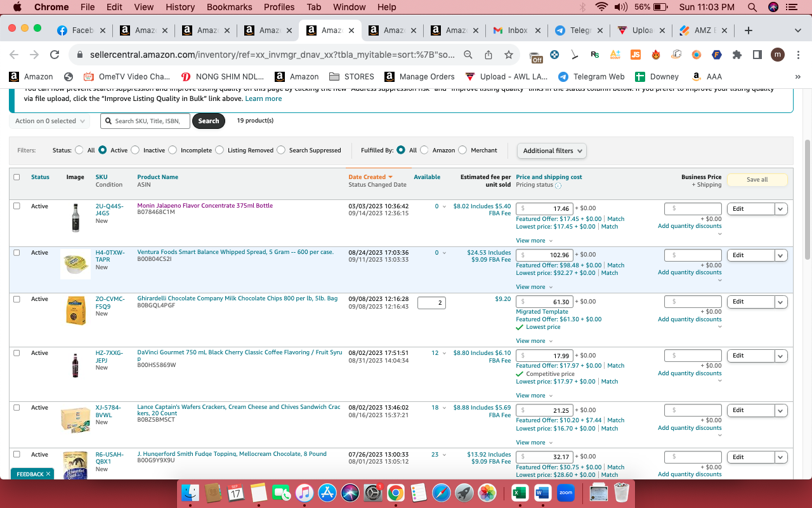
Task: Open the orange JS extension icon
Action: [635, 55]
